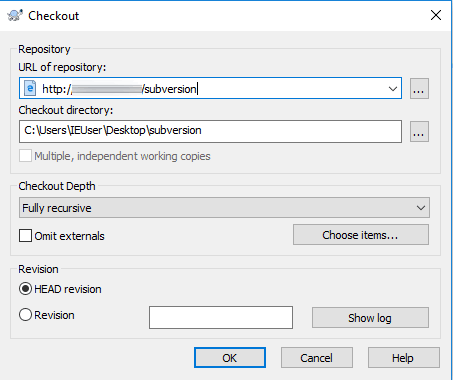Expand the Fully recursive checkout depth dropdown
The width and height of the screenshot is (453, 380).
(224, 208)
